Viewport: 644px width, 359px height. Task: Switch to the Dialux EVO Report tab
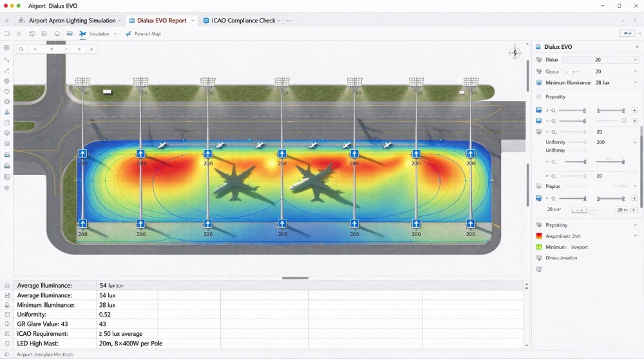162,21
